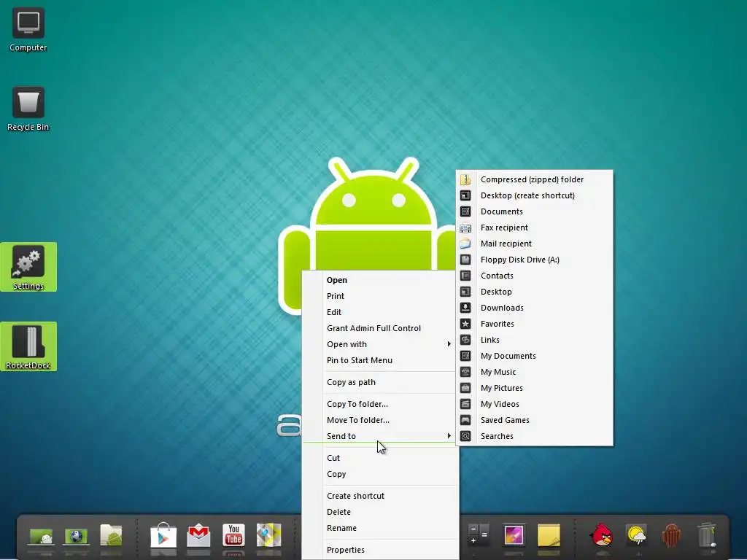Open the Computer desktop icon
747x560 pixels.
(x=28, y=29)
